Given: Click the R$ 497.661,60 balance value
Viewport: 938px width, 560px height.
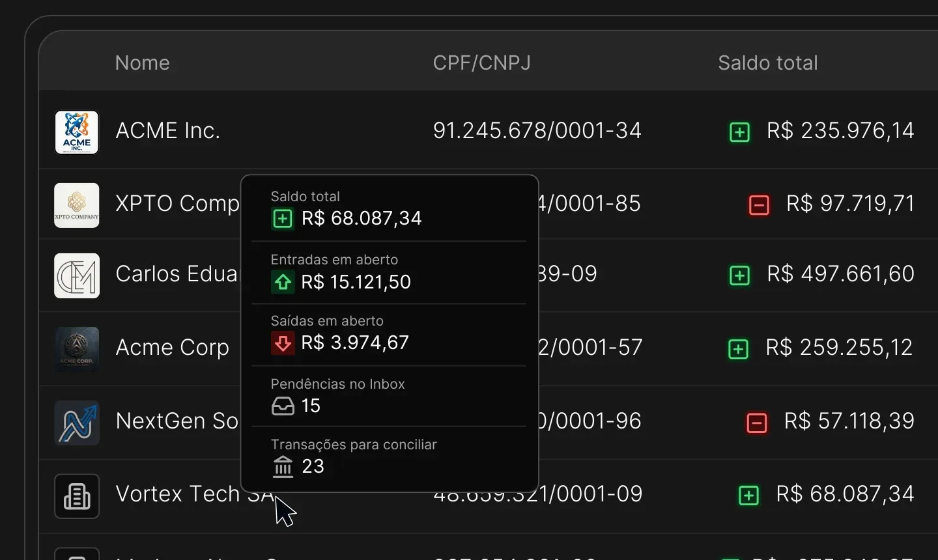Looking at the screenshot, I should pyautogui.click(x=841, y=274).
